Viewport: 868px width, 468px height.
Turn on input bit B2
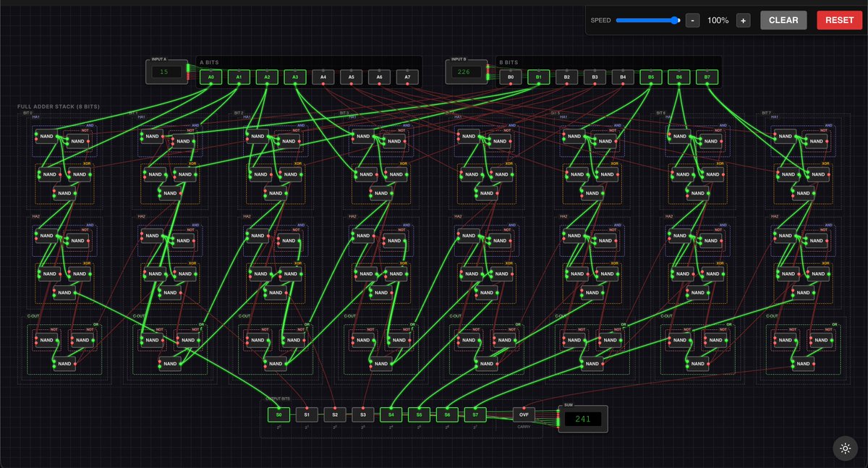pyautogui.click(x=567, y=77)
